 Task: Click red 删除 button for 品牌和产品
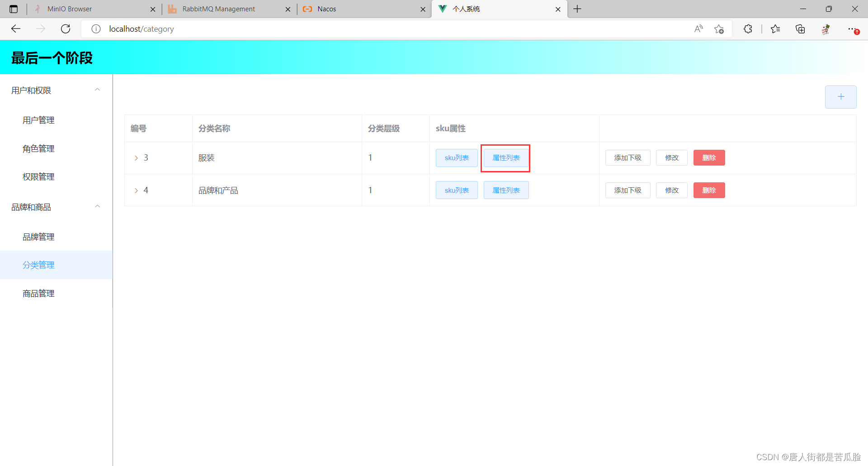pos(709,190)
